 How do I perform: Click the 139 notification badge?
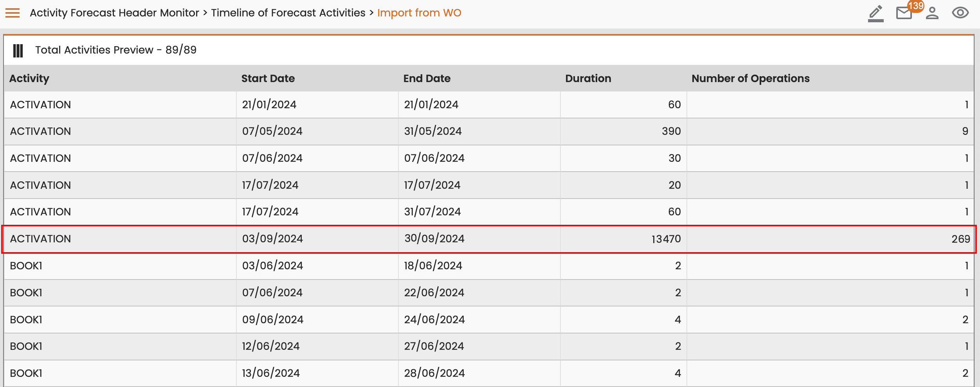click(916, 6)
